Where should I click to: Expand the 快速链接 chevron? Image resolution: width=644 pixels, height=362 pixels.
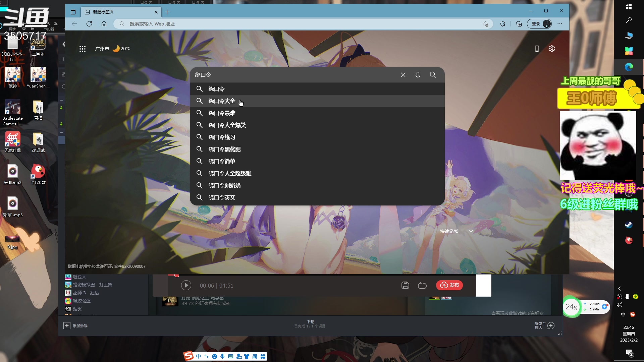(471, 231)
